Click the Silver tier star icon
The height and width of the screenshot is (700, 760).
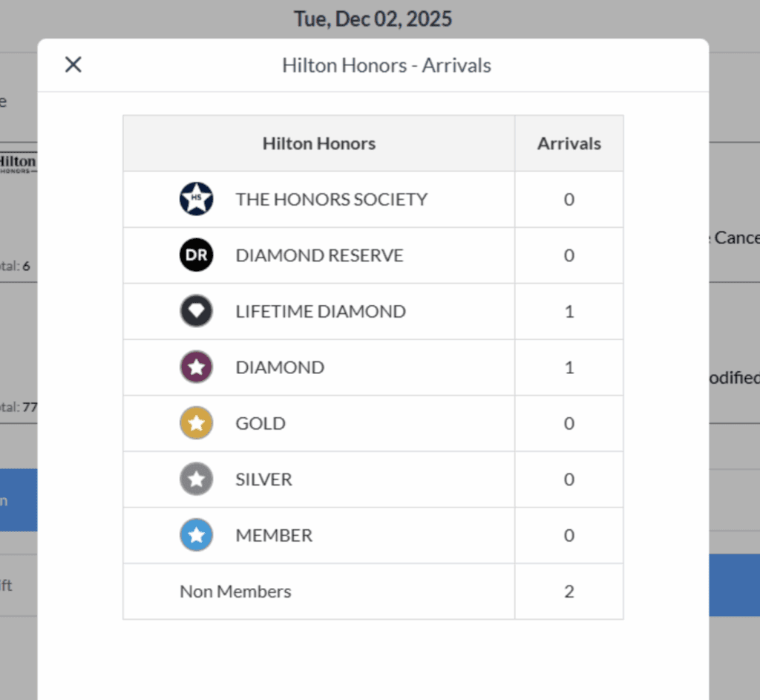click(197, 480)
